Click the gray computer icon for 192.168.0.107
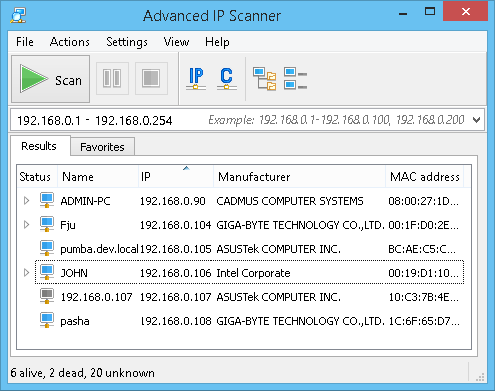Image resolution: width=495 pixels, height=391 pixels. (47, 297)
